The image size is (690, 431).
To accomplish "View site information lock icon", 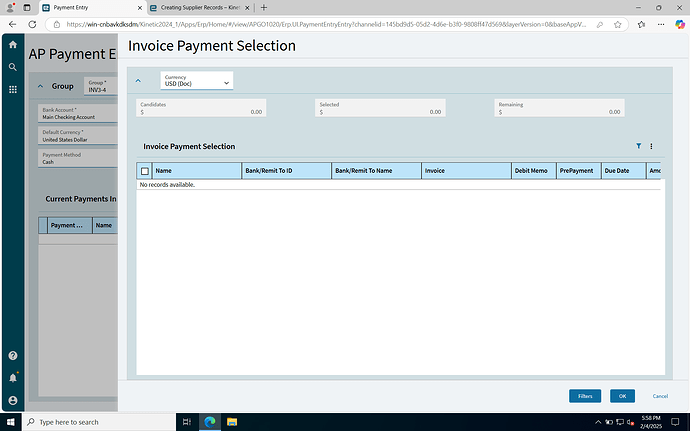I will tap(57, 24).
